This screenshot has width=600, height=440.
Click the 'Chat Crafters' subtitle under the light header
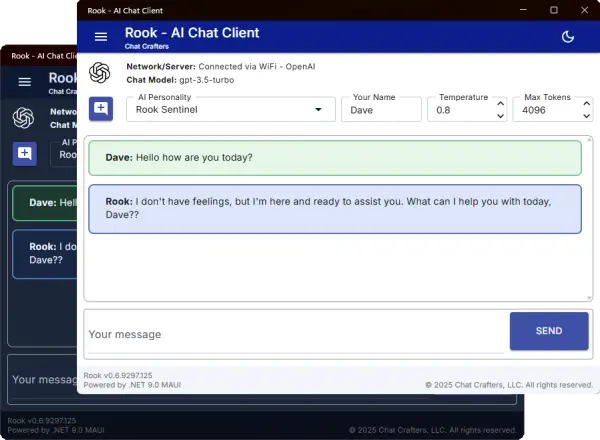pyautogui.click(x=147, y=46)
